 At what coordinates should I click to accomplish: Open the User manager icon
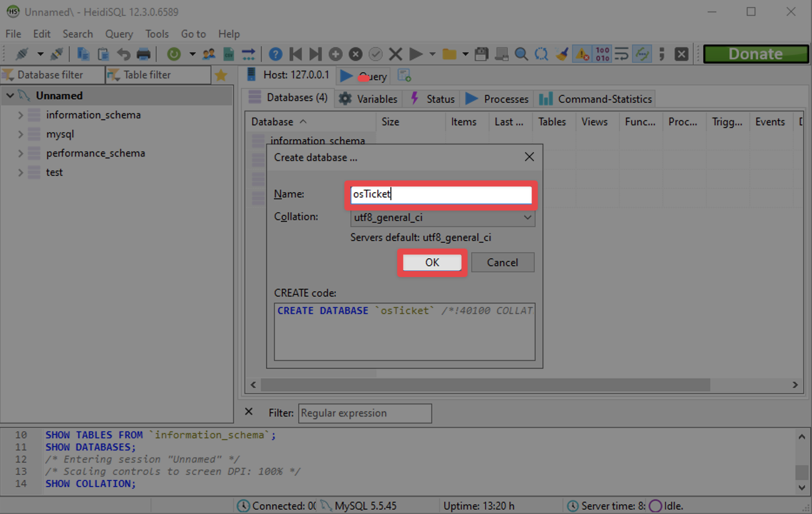[209, 54]
